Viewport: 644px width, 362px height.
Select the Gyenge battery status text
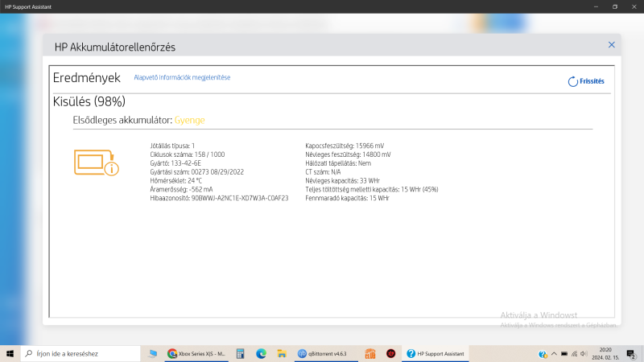click(x=189, y=120)
